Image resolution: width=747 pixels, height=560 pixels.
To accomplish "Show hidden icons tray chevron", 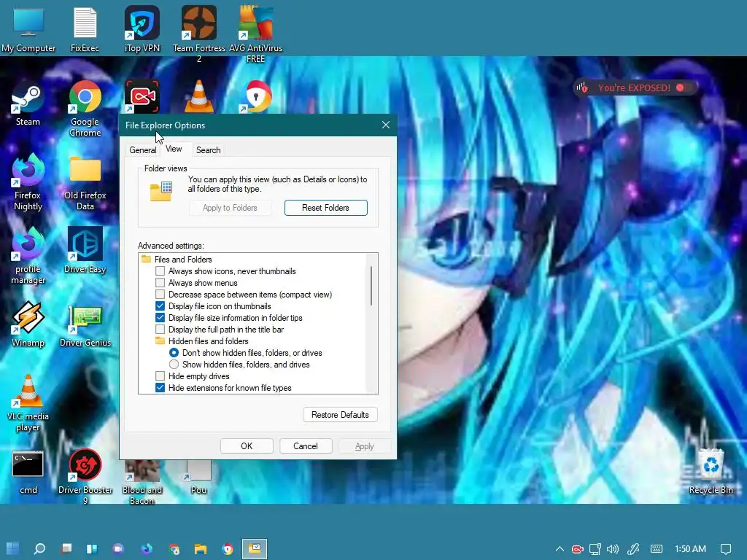I will click(x=560, y=549).
